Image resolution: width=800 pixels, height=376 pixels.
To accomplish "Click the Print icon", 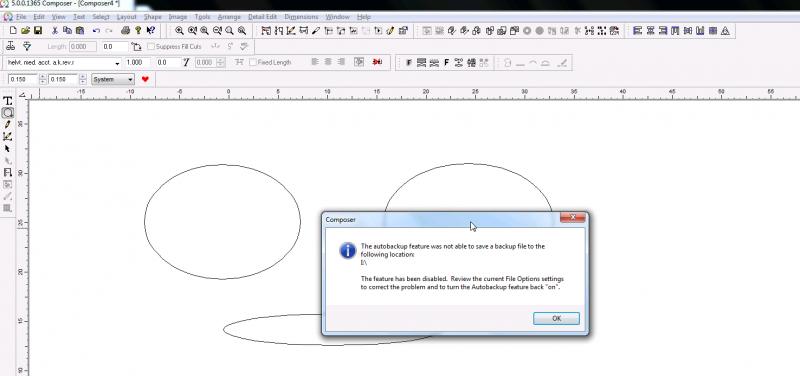I will pos(126,31).
